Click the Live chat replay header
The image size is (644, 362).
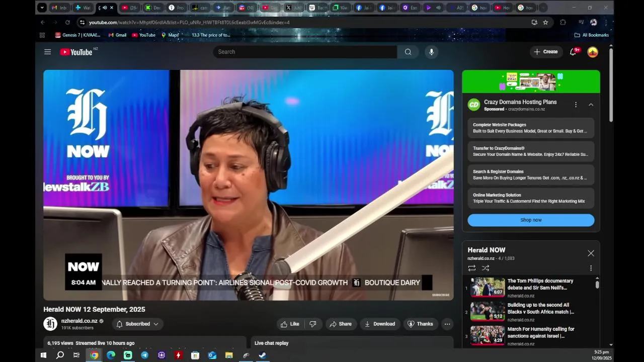(272, 343)
